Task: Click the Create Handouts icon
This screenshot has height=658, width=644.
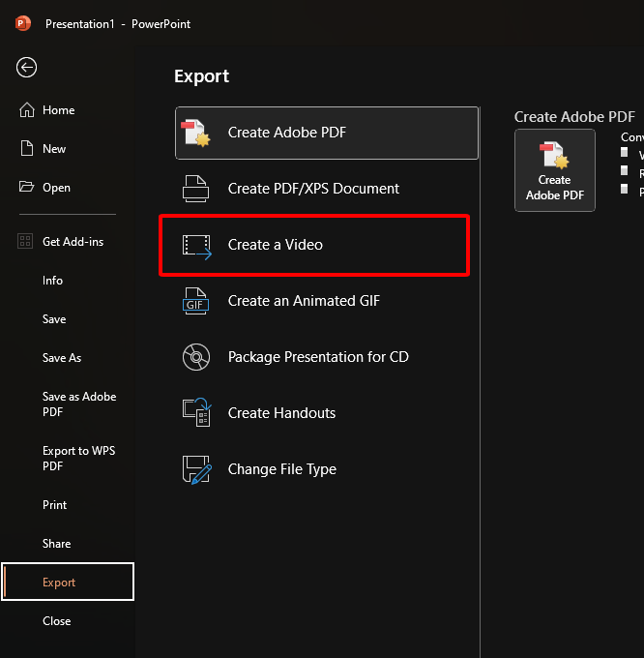Action: pyautogui.click(x=196, y=412)
